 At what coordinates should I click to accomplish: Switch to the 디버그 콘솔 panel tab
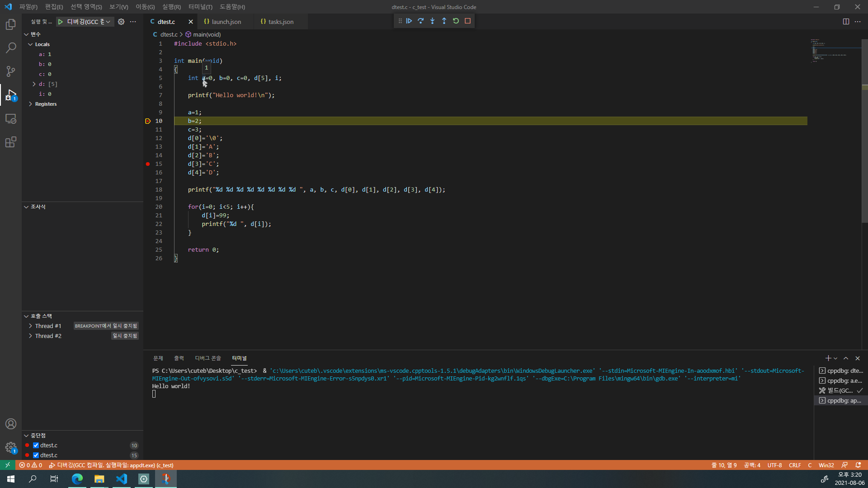click(208, 358)
